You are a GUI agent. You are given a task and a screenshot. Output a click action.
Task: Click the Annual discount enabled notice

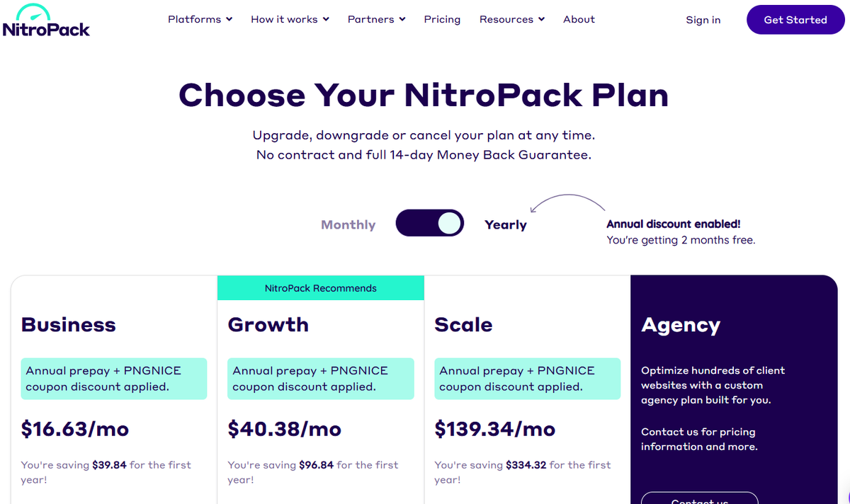(x=674, y=224)
